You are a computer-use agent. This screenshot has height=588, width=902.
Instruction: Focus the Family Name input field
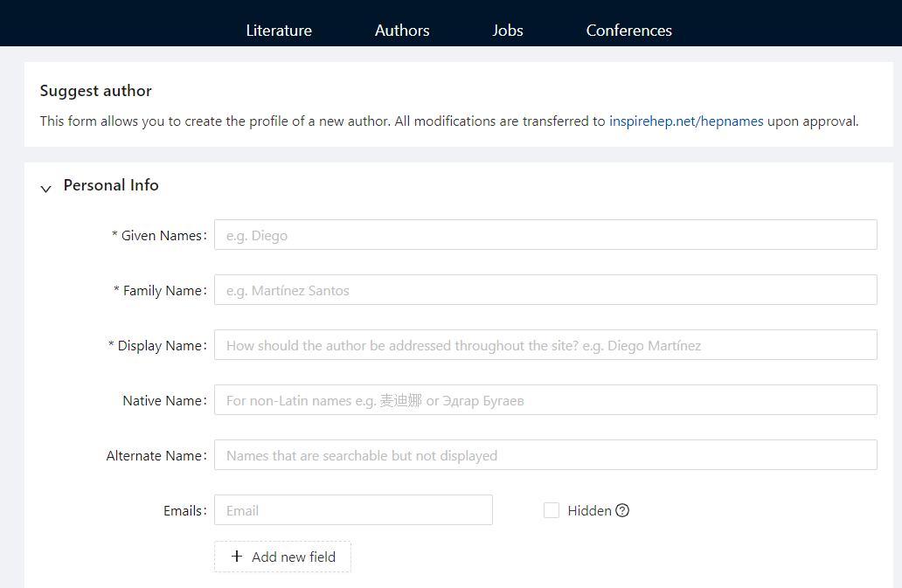[x=545, y=290]
